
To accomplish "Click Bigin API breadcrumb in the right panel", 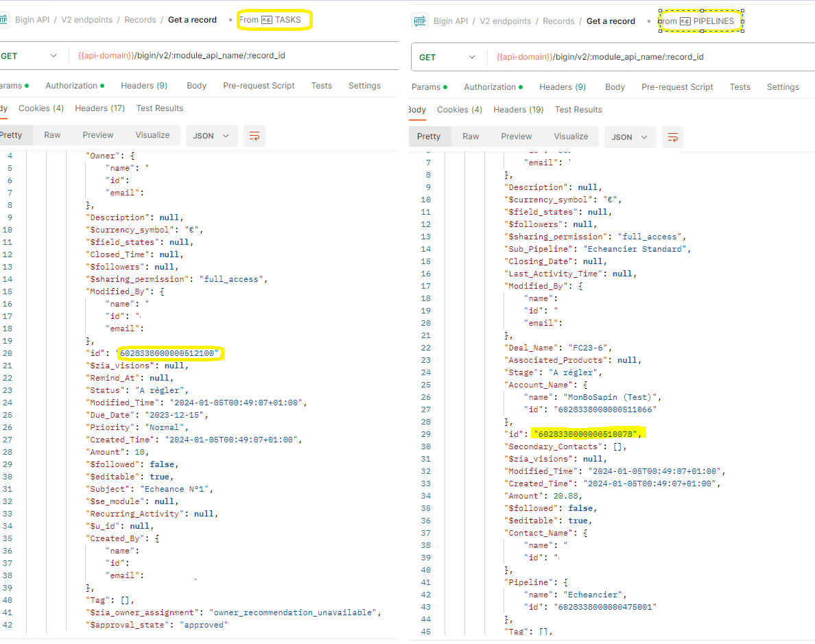I will click(451, 21).
